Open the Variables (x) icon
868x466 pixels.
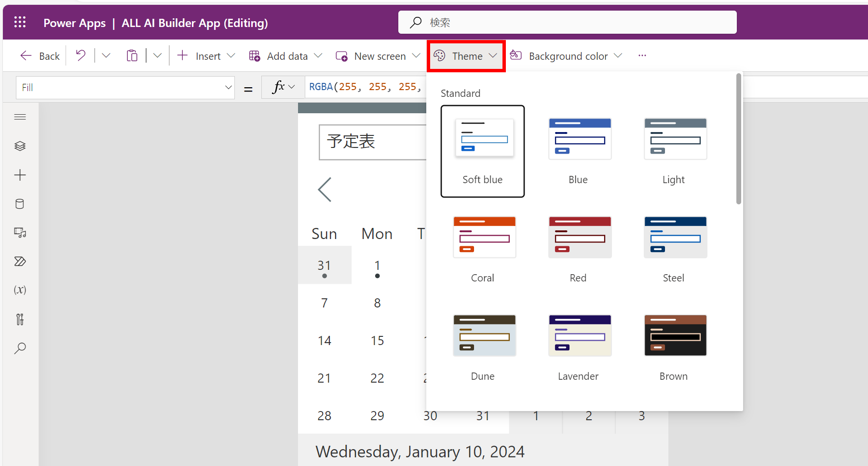[x=20, y=290]
